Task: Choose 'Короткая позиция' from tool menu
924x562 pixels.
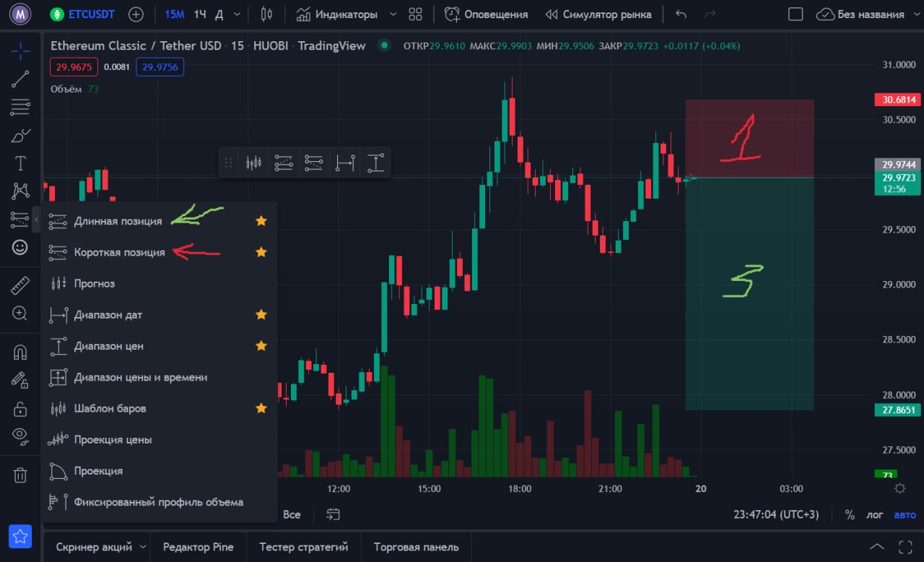Action: [x=159, y=252]
